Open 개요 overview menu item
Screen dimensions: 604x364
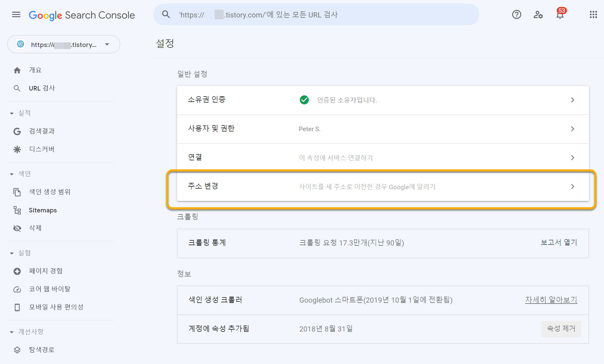coord(35,70)
